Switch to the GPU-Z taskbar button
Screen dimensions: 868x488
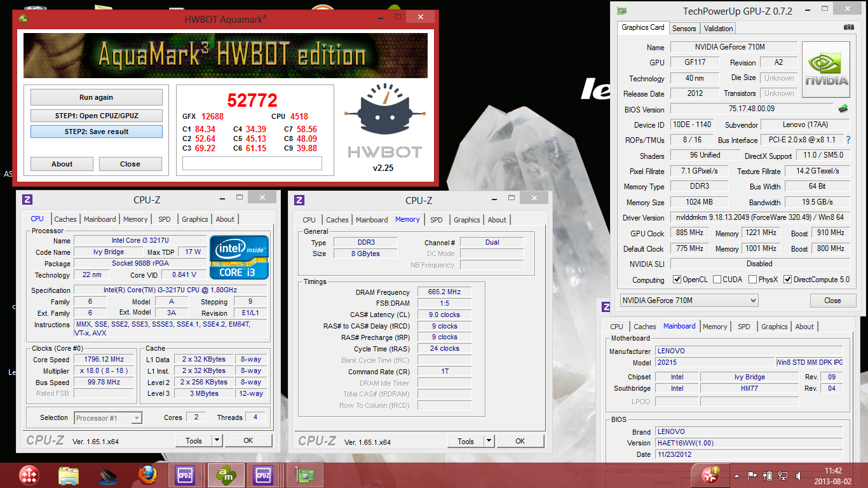(x=304, y=475)
